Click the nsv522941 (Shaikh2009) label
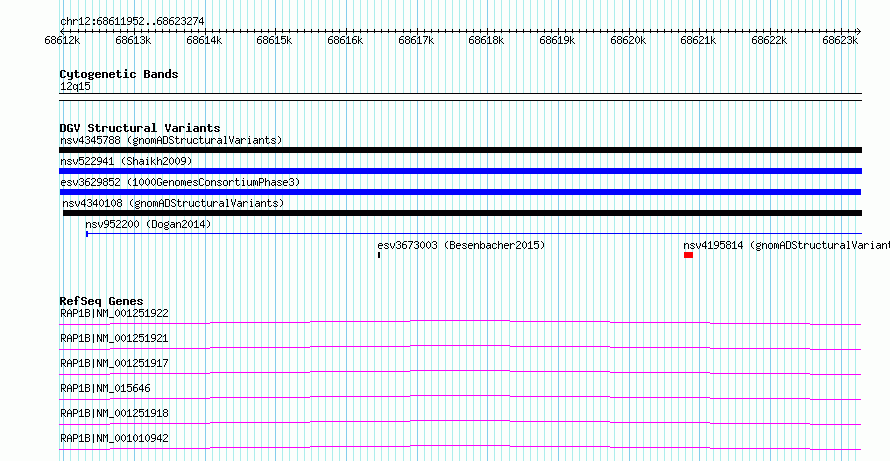The image size is (890, 461). click(126, 161)
